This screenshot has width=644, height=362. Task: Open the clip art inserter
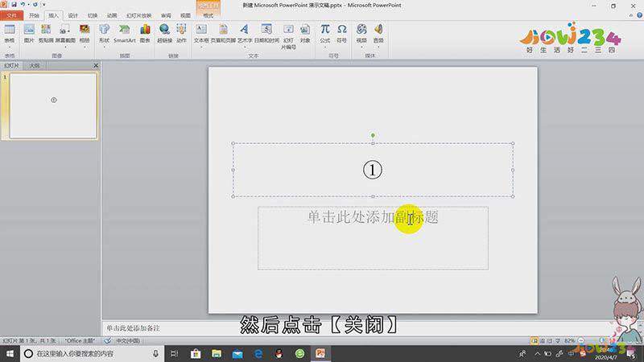46,34
